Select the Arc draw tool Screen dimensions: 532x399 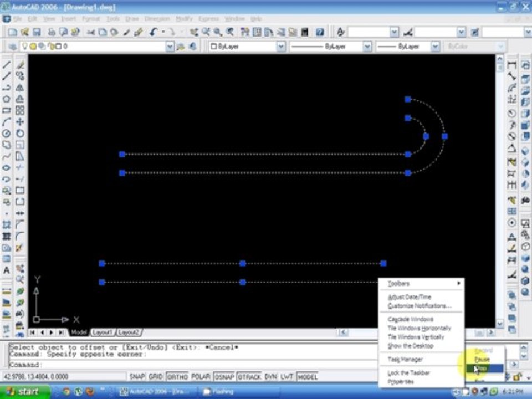coord(7,122)
